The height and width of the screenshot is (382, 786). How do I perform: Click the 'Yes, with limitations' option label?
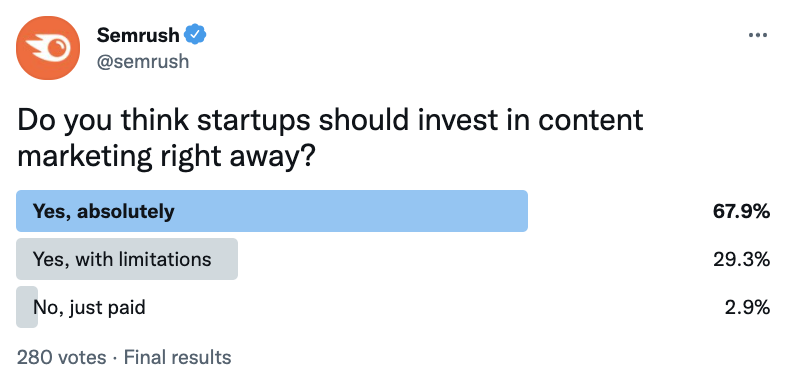[x=122, y=259]
